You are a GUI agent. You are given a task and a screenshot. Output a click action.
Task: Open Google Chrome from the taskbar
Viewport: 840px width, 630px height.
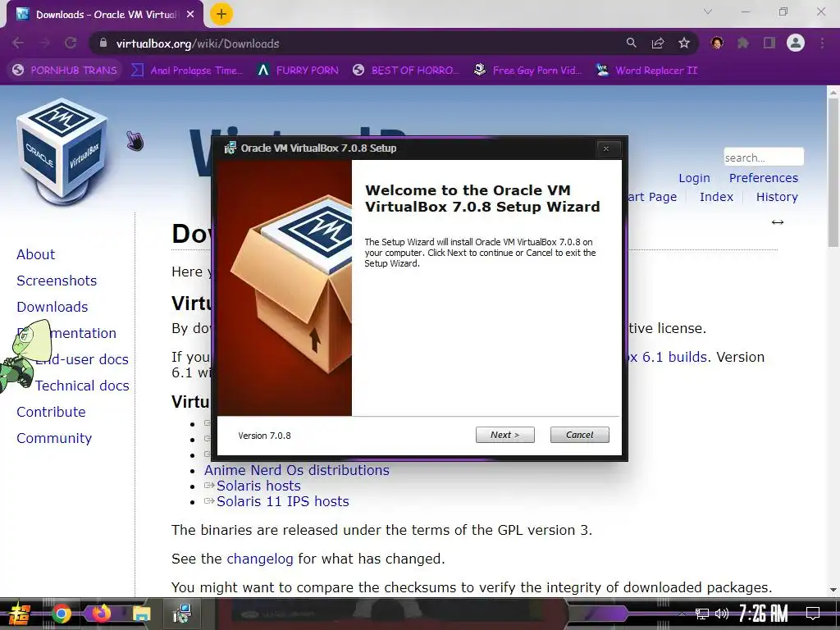point(62,614)
